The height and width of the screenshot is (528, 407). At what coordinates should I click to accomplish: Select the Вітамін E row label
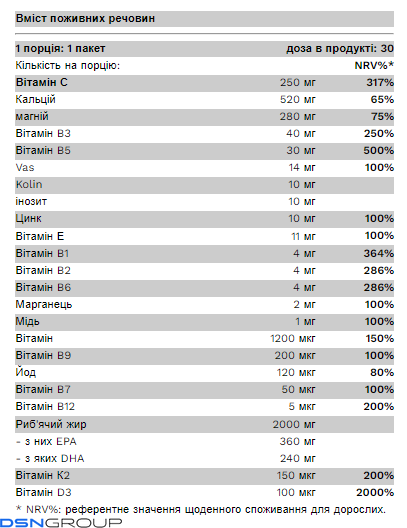[x=40, y=236]
